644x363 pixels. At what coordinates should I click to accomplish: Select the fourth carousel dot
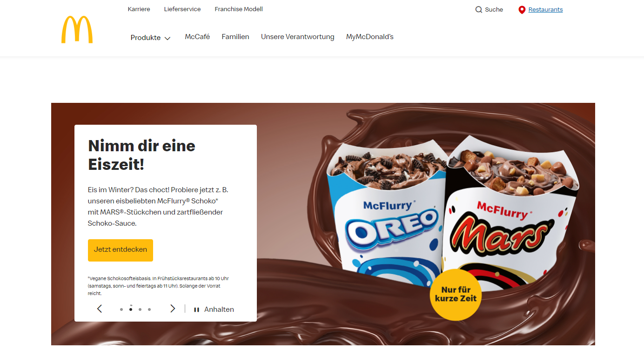pyautogui.click(x=149, y=309)
